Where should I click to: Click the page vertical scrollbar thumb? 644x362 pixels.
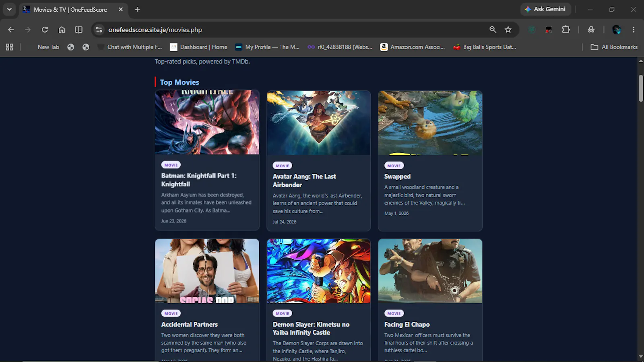(x=641, y=88)
